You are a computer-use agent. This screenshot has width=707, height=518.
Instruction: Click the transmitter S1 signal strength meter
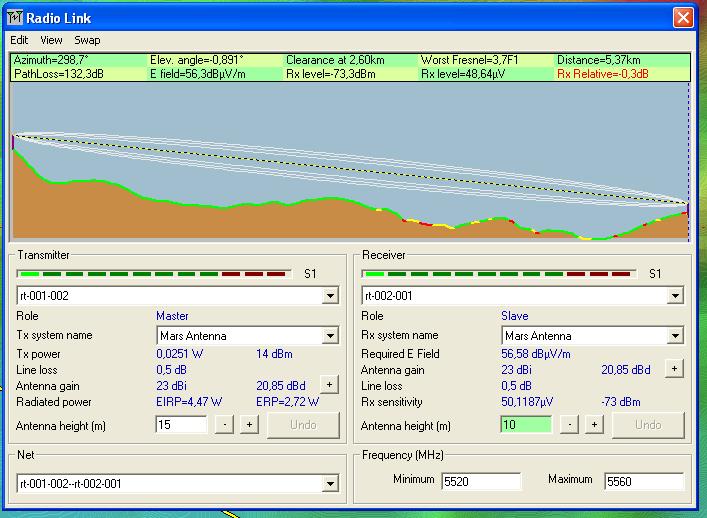point(155,273)
